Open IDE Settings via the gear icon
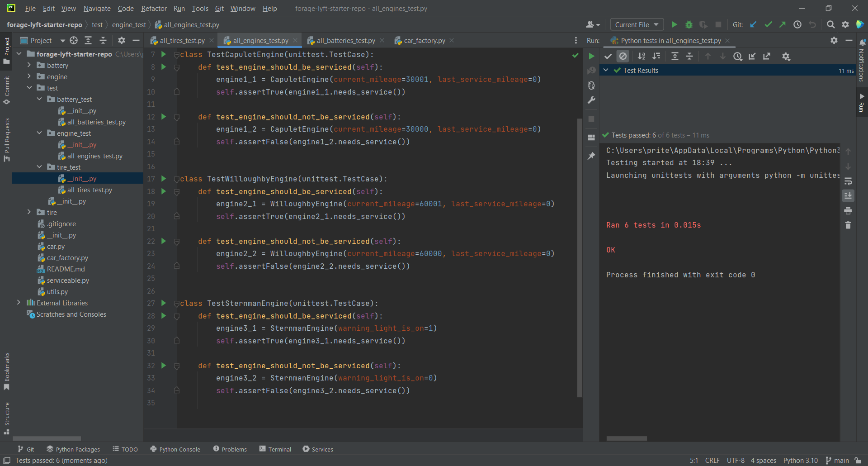This screenshot has height=466, width=868. [845, 24]
